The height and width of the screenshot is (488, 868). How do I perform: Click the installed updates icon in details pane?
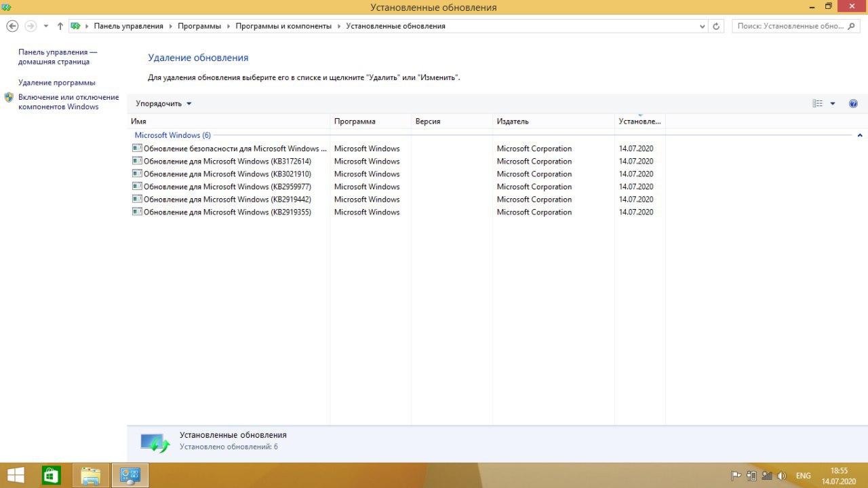pyautogui.click(x=155, y=443)
